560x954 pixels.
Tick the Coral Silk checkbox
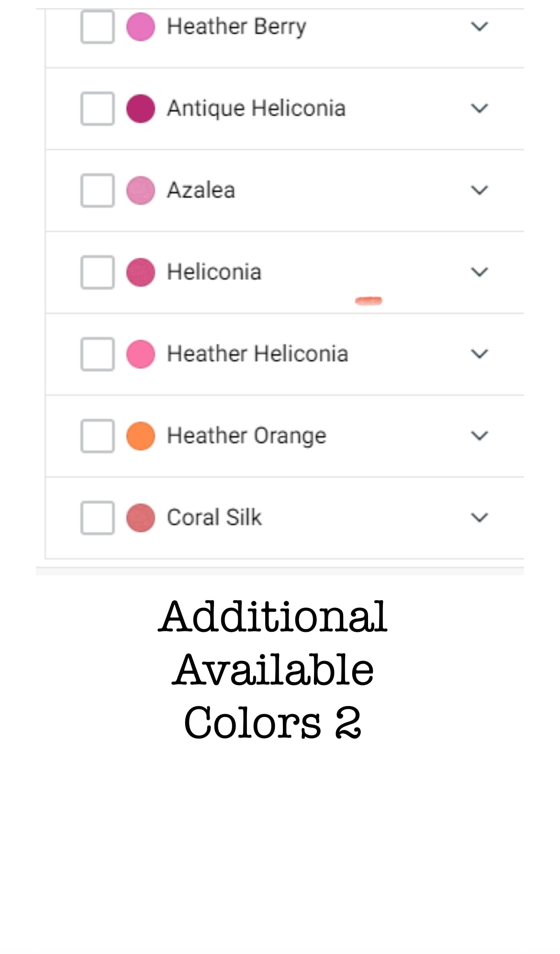click(97, 518)
